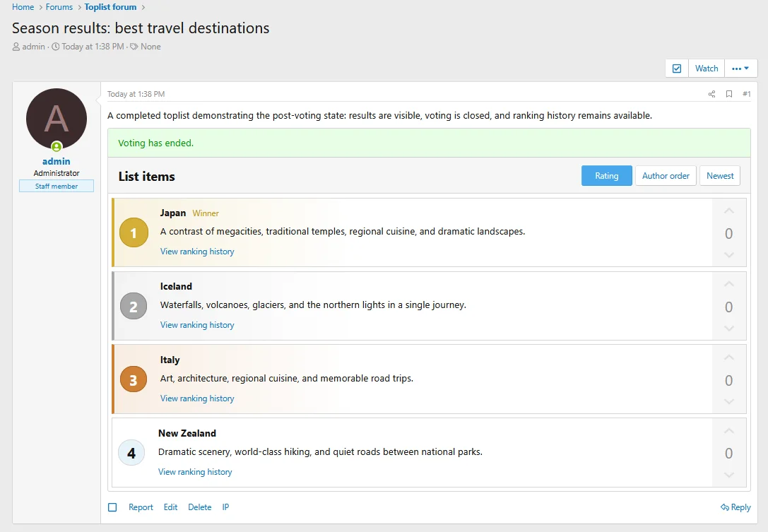Upvote the Japan list item

[729, 211]
